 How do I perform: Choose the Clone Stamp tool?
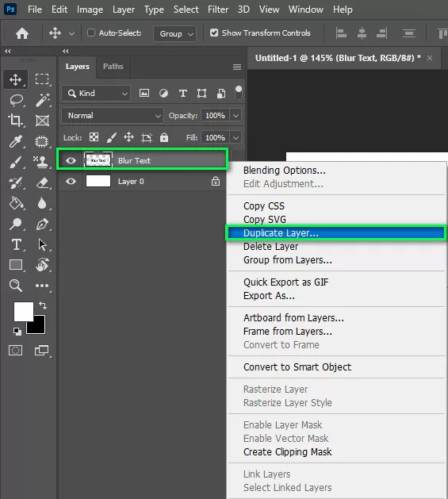click(41, 162)
